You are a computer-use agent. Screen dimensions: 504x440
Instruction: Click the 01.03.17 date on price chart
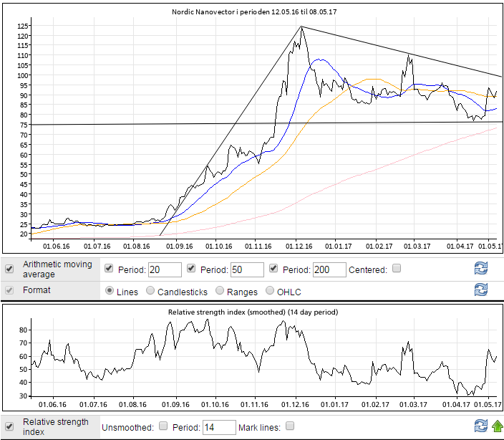coord(417,247)
